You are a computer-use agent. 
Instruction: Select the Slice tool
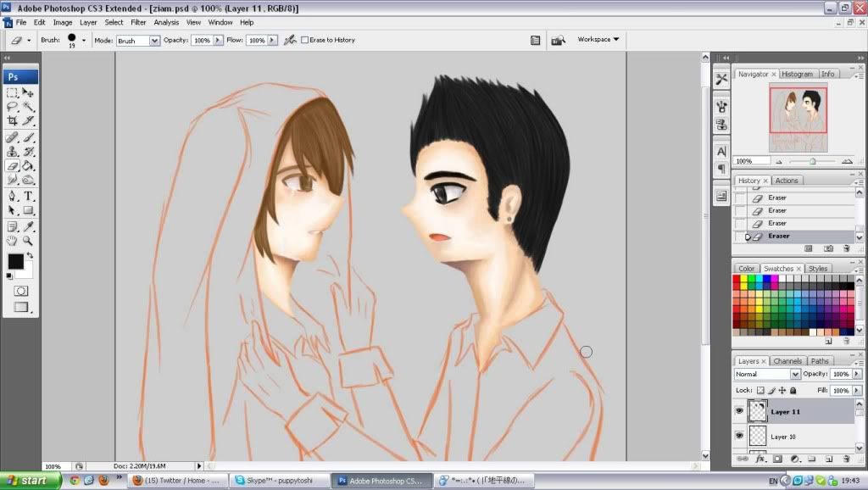tap(28, 120)
